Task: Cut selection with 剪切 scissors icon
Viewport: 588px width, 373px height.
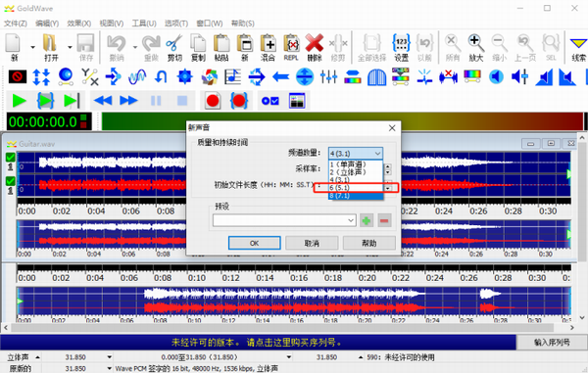Action: click(174, 47)
